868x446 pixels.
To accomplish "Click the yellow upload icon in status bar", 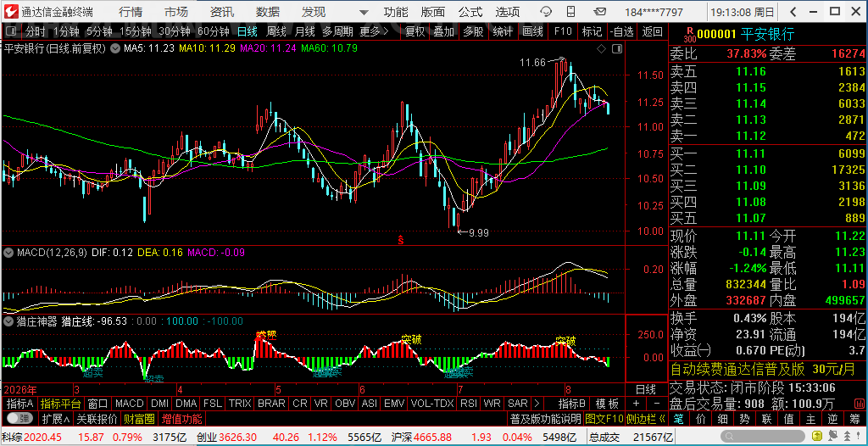I will click(817, 437).
